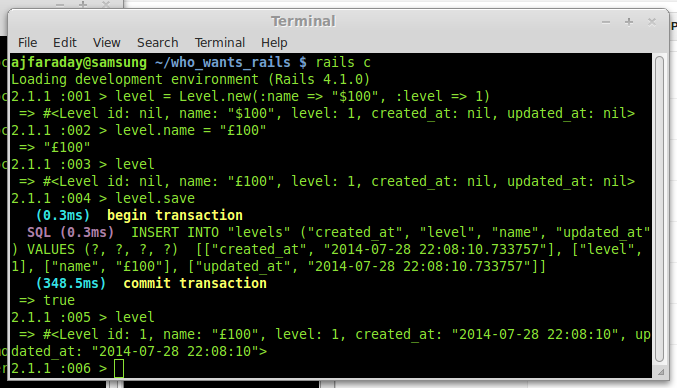The height and width of the screenshot is (388, 677).
Task: Click the terminal vertical scrollbar
Action: tap(659, 210)
